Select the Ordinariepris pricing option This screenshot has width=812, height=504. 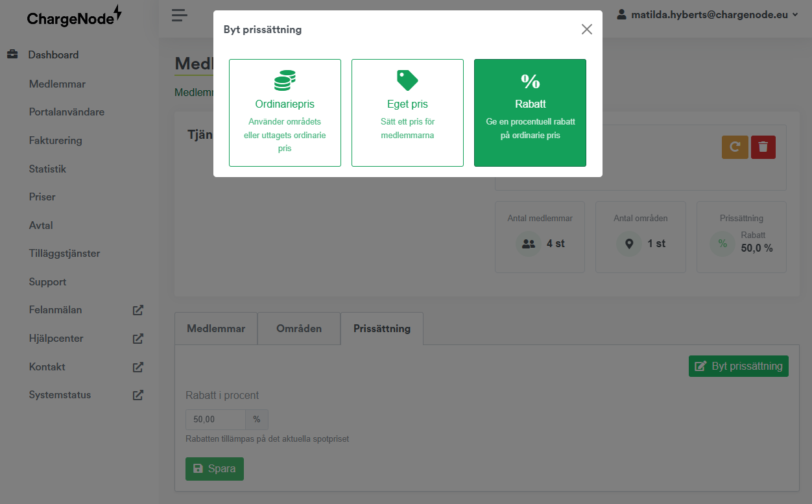[285, 113]
